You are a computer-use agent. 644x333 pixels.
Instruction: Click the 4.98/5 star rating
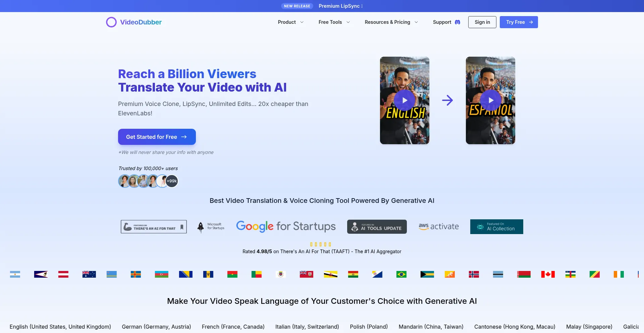pyautogui.click(x=320, y=244)
